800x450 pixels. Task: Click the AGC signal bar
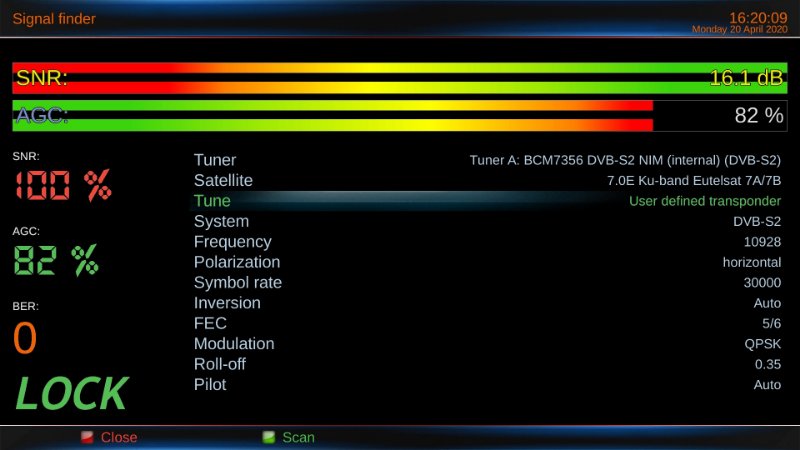[x=399, y=116]
